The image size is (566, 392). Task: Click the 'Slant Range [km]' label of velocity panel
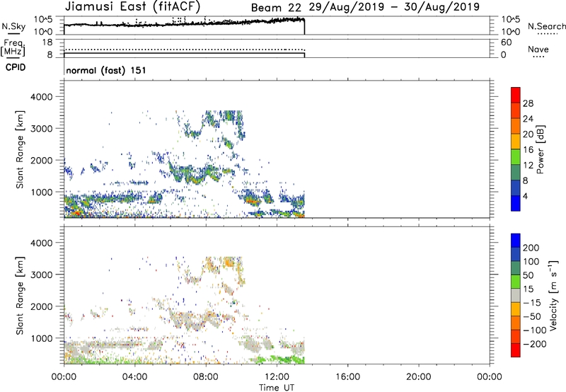point(20,296)
